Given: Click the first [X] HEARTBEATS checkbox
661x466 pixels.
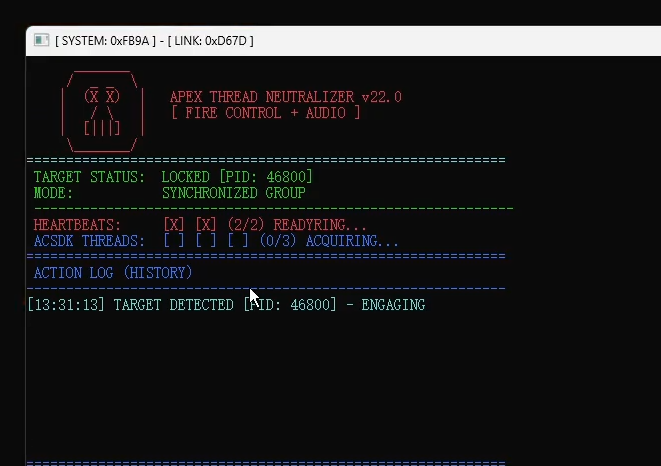Looking at the screenshot, I should click(x=174, y=225).
